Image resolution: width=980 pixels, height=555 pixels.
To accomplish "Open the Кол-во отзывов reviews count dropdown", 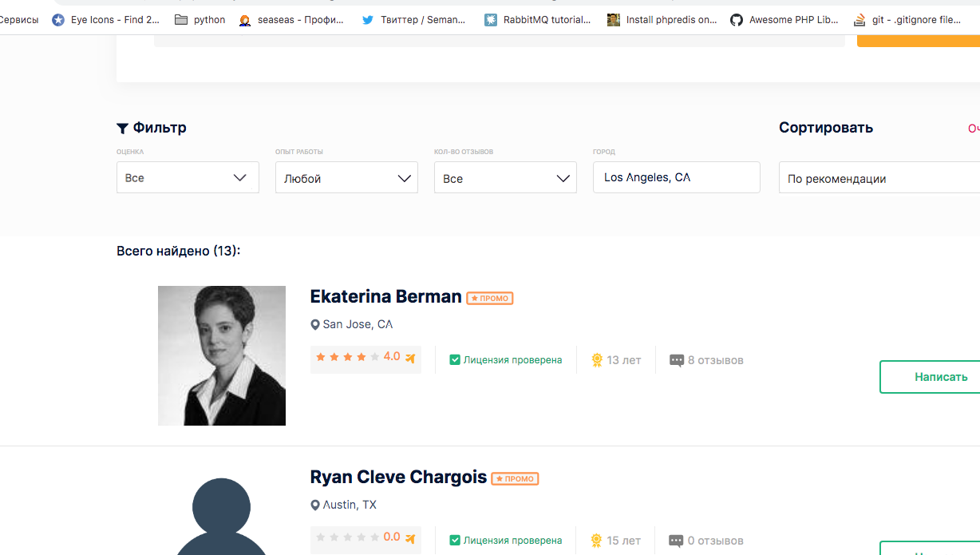I will tap(505, 178).
